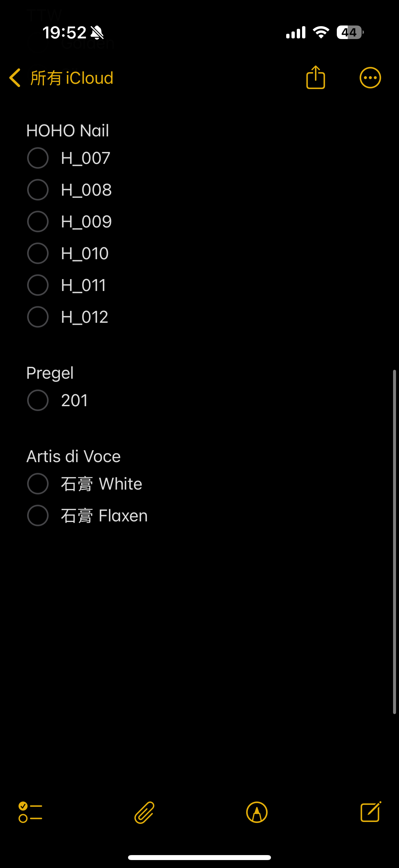Tap the battery indicator in status bar

[350, 32]
